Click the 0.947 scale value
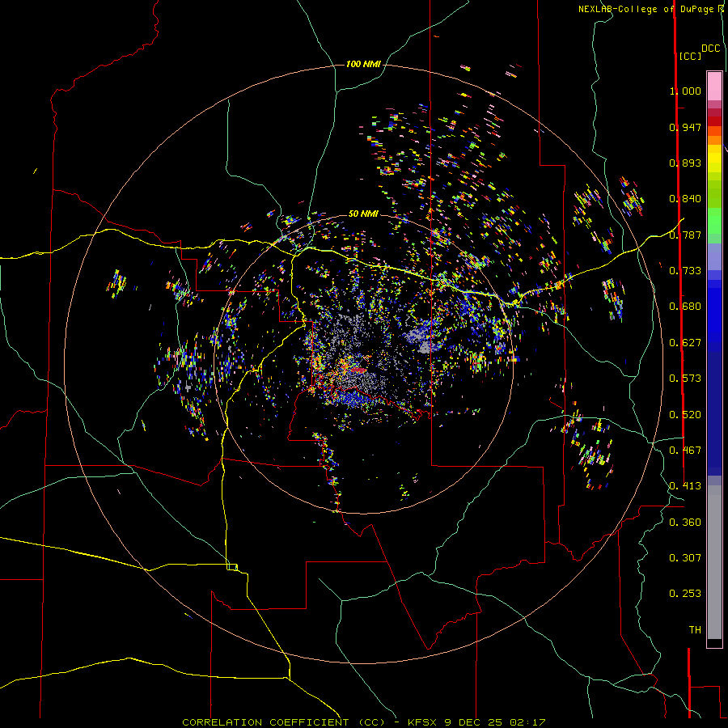The width and height of the screenshot is (728, 728). [x=685, y=127]
